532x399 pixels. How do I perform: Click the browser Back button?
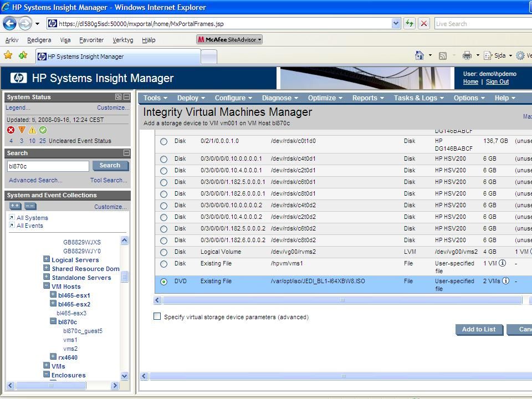click(x=9, y=23)
